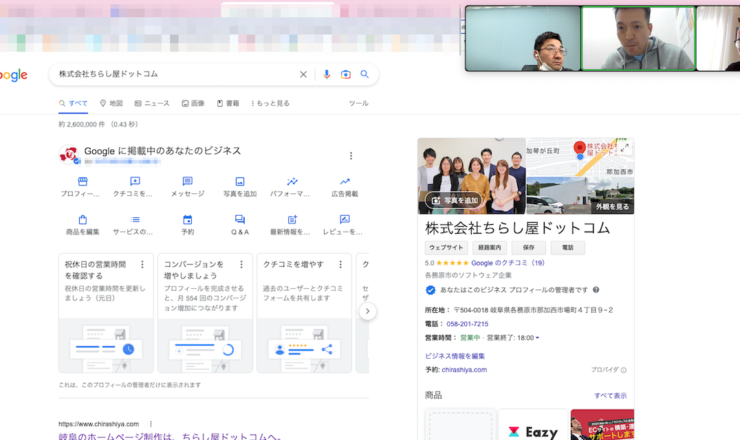
Task: Click the 経路案内 button
Action: click(x=489, y=247)
